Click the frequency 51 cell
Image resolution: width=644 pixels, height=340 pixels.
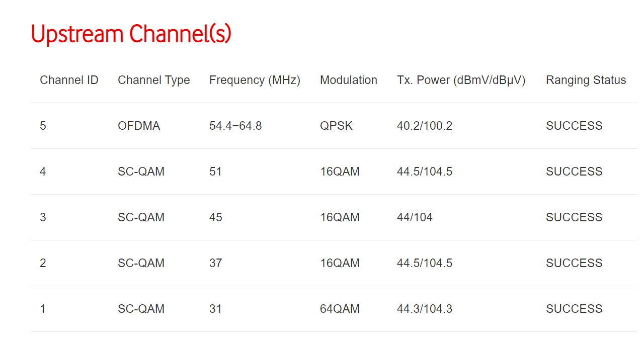(215, 172)
